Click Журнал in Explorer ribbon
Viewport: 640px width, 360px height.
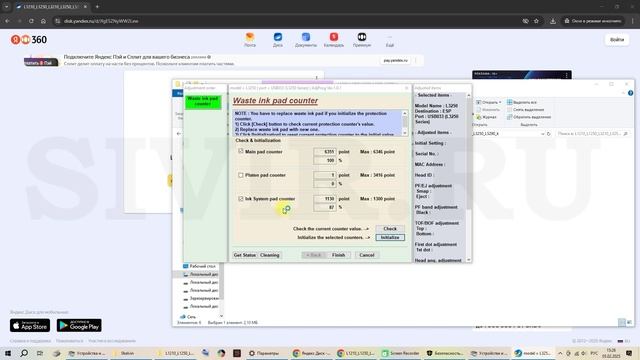486,117
